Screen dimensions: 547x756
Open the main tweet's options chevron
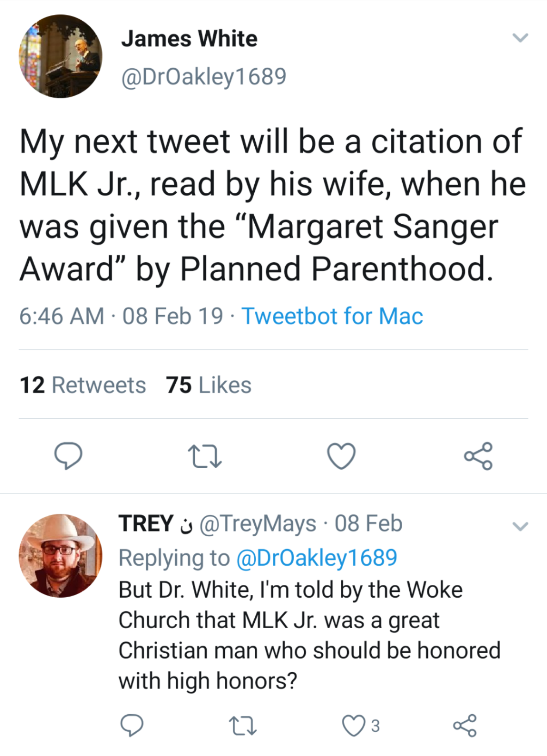click(520, 38)
